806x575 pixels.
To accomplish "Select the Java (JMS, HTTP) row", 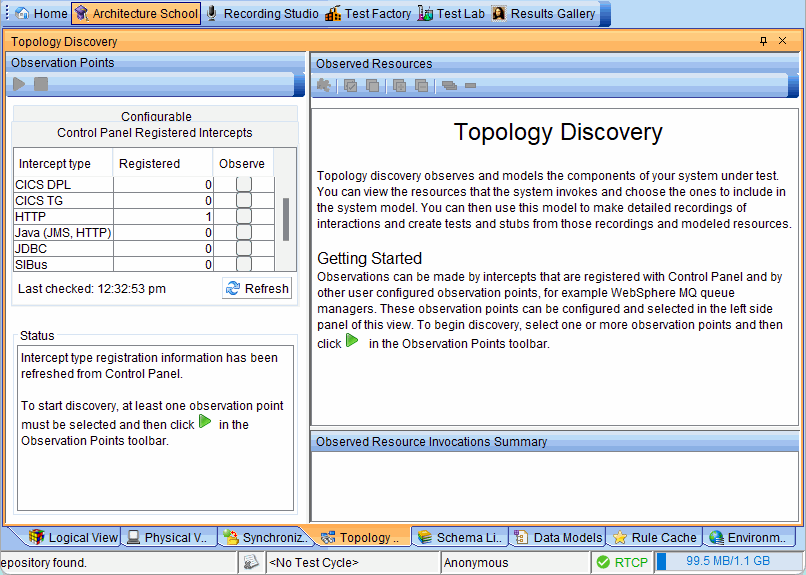I will 144,233.
